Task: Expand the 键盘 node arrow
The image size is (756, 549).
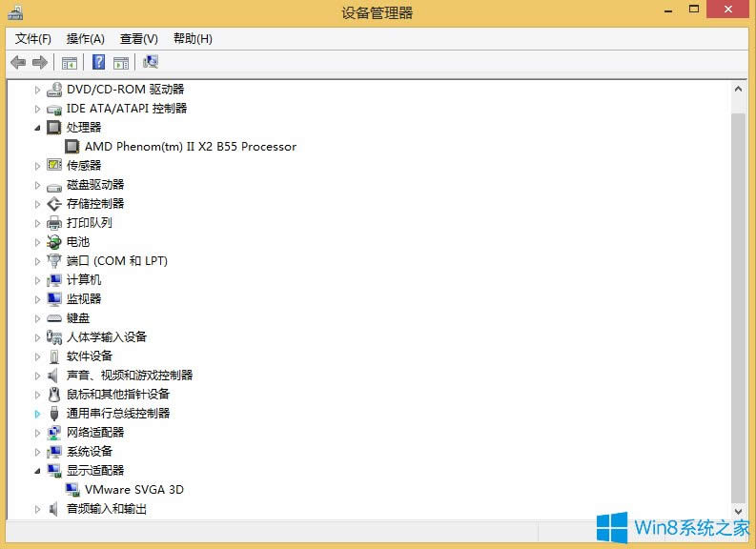Action: point(37,318)
